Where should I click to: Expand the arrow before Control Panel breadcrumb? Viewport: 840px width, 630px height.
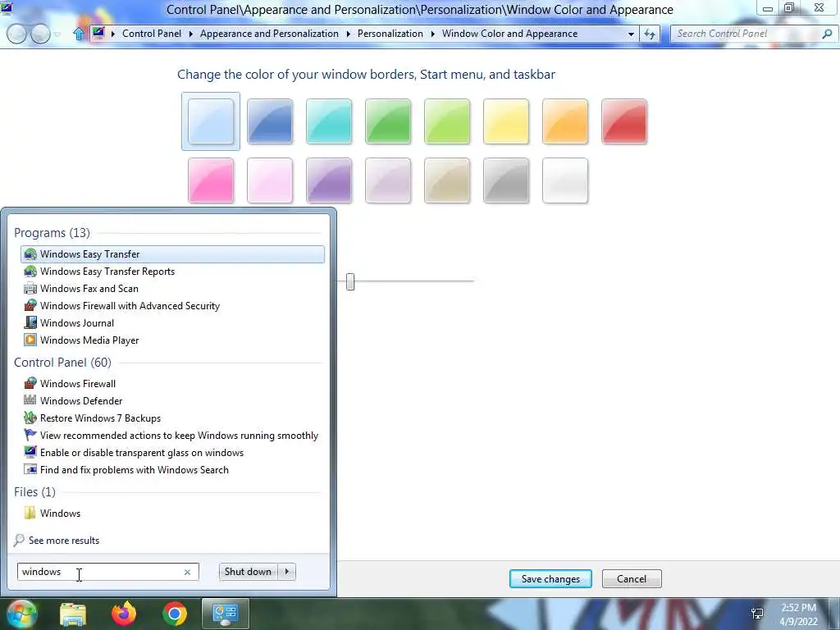(113, 34)
